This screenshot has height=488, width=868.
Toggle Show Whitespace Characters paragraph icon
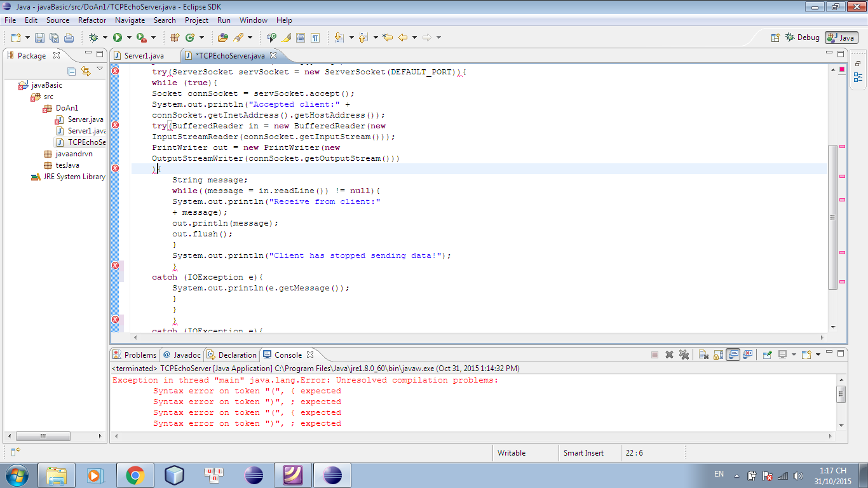[x=315, y=37]
